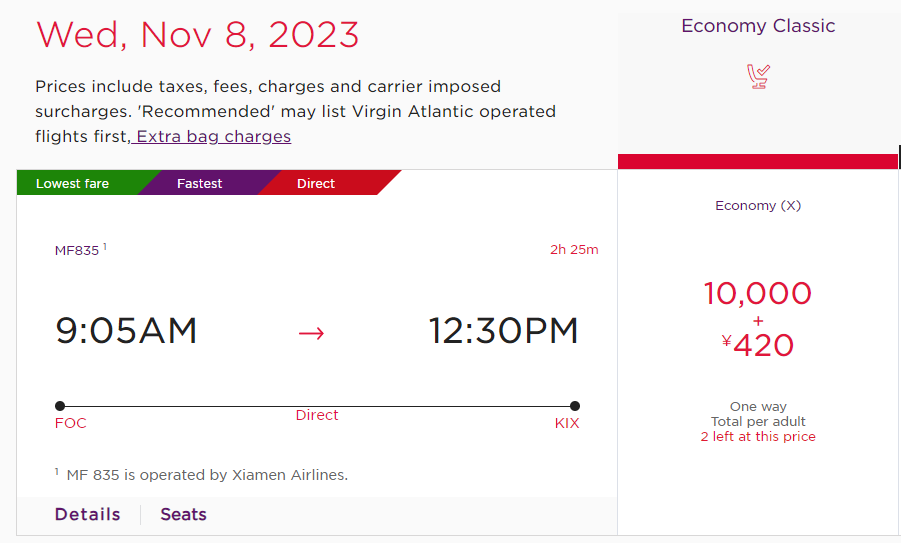
Task: View Seats for flight MF835
Action: [x=183, y=514]
